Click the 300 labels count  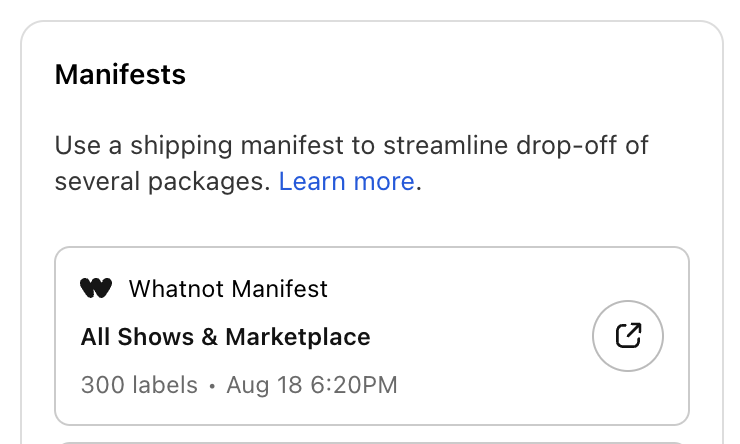pyautogui.click(x=141, y=384)
